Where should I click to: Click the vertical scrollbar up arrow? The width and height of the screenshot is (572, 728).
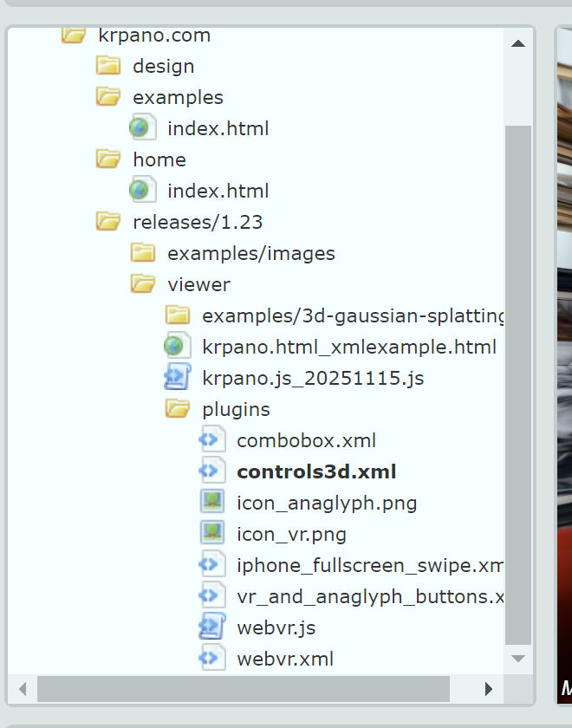pyautogui.click(x=518, y=43)
